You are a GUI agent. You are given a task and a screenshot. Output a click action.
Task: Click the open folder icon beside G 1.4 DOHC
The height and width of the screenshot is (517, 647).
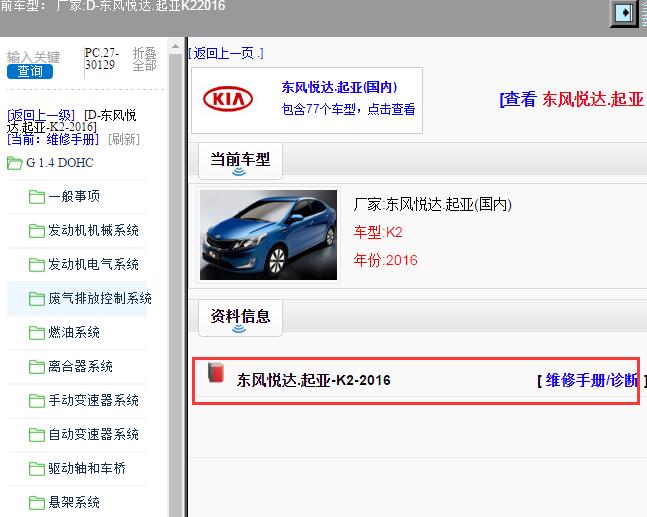coord(15,163)
